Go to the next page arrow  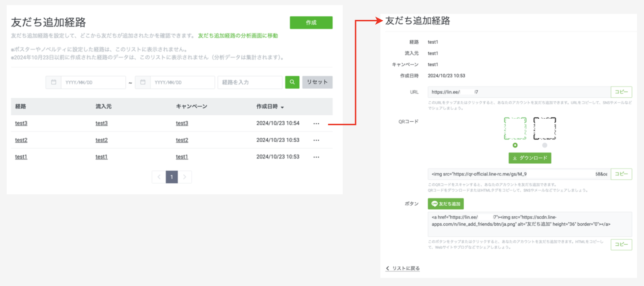185,177
